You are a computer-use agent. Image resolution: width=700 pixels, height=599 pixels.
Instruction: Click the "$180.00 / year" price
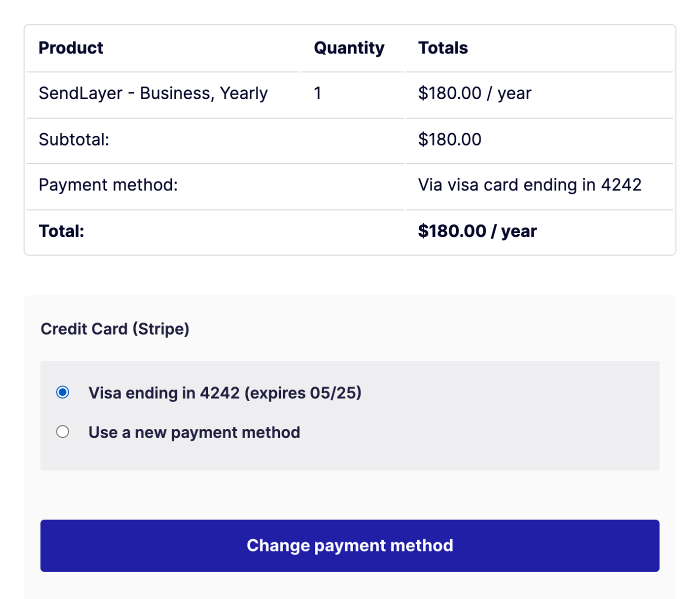pos(474,93)
